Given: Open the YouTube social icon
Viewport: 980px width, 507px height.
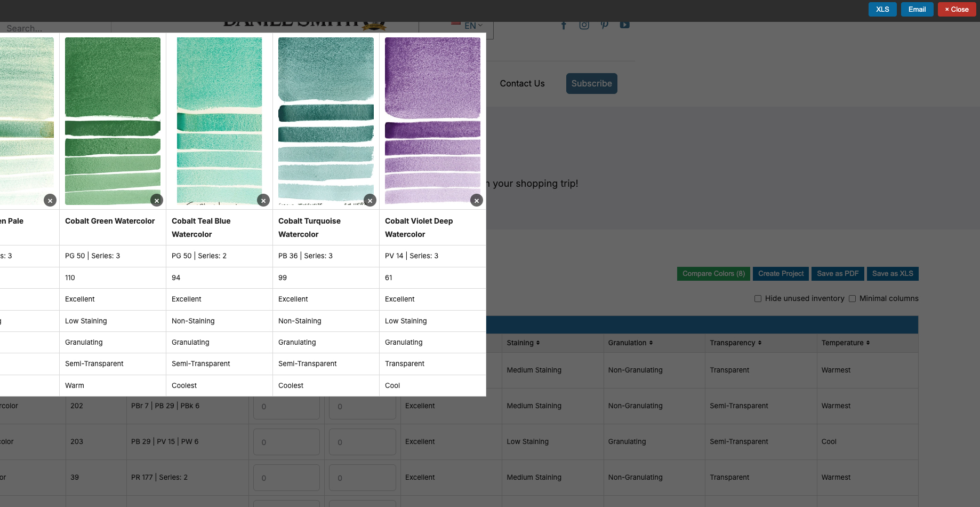Looking at the screenshot, I should coord(624,25).
